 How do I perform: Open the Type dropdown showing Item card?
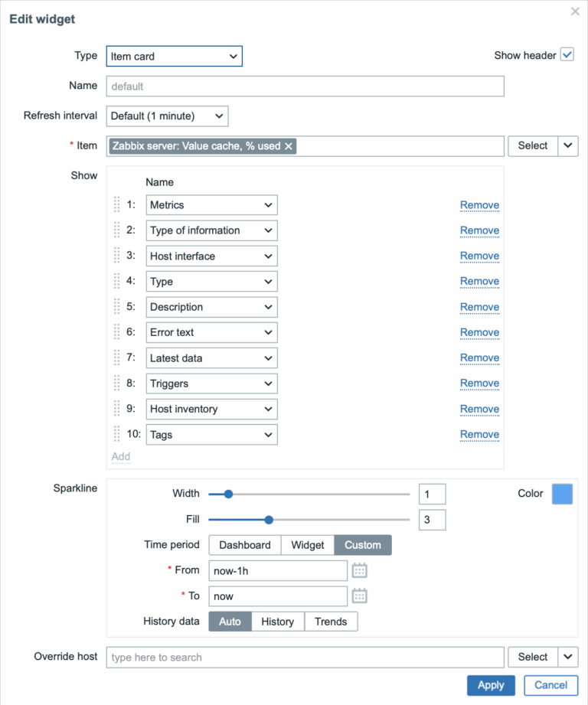click(x=174, y=56)
